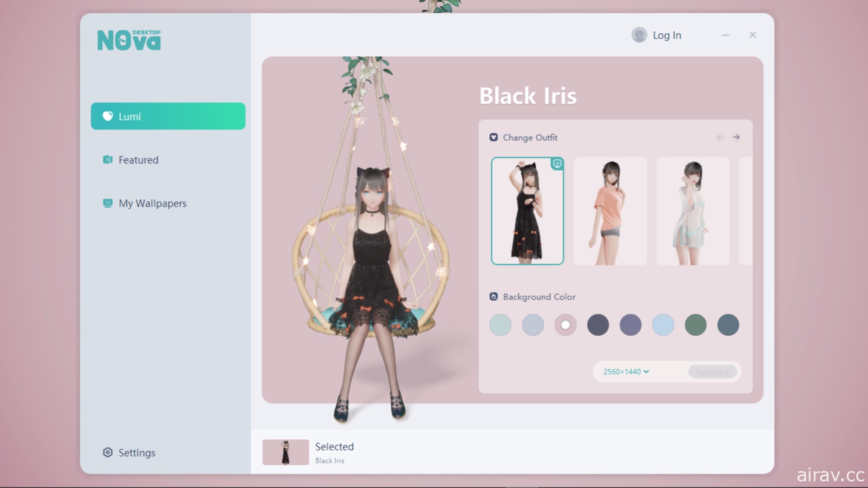Screen dimensions: 868x488
Task: Open the Lumi character menu tab
Action: [169, 116]
